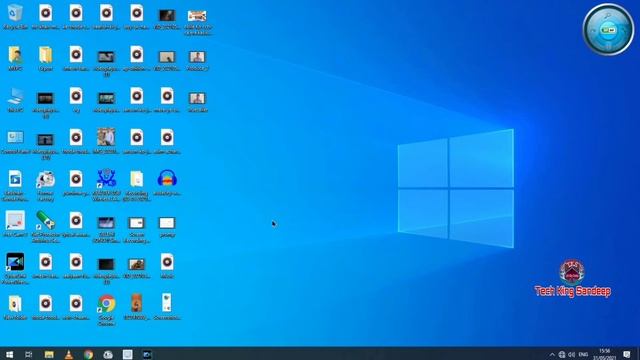640x360 pixels.
Task: Open Google Chrome from the taskbar
Action: pyautogui.click(x=88, y=354)
